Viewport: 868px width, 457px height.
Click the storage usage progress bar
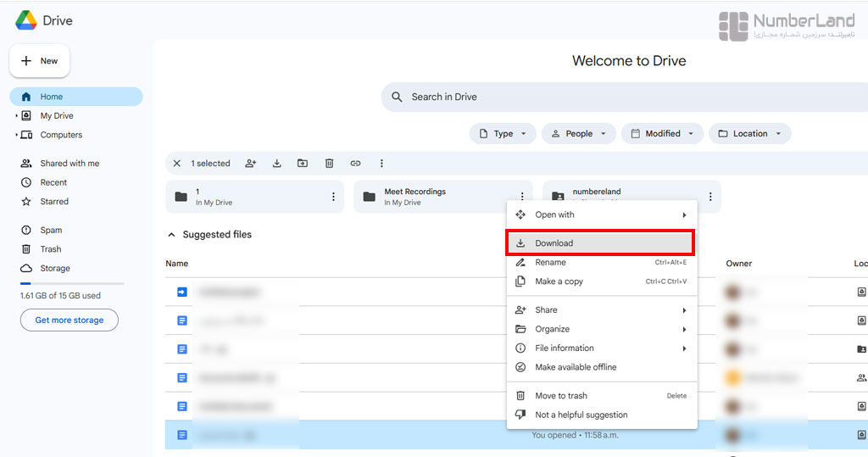point(73,284)
